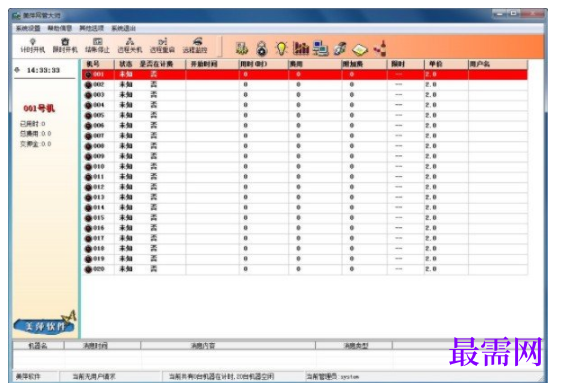The width and height of the screenshot is (561, 383).
Task: Select the status icon of machine 001
Action: (88, 75)
